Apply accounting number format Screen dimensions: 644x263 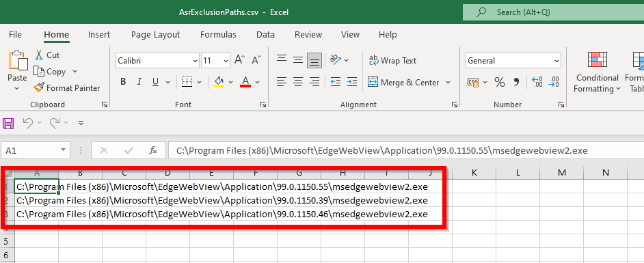pyautogui.click(x=473, y=82)
